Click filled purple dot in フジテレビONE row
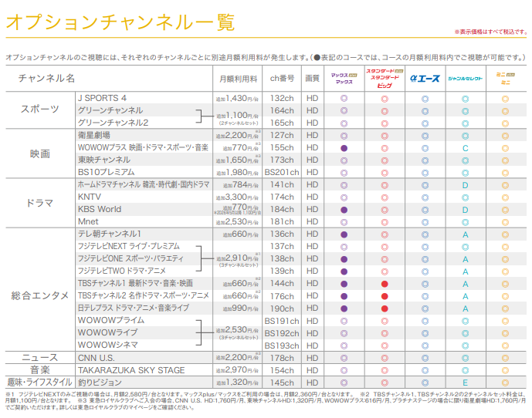 [x=344, y=259]
